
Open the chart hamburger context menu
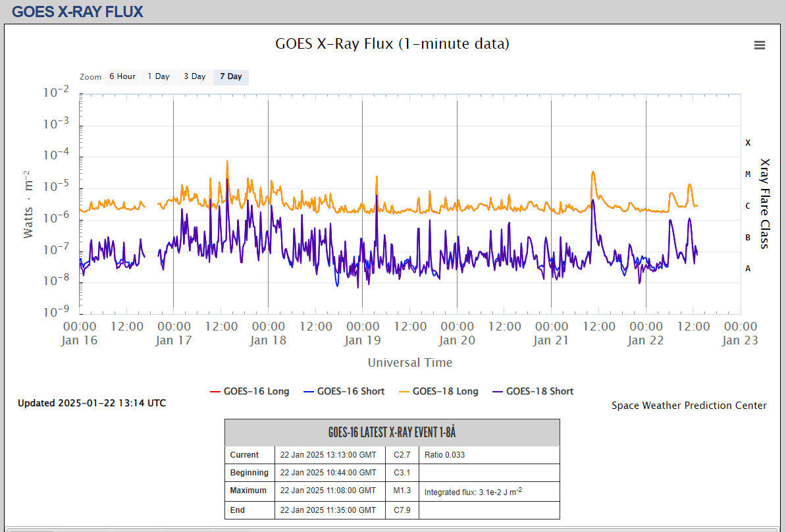759,45
